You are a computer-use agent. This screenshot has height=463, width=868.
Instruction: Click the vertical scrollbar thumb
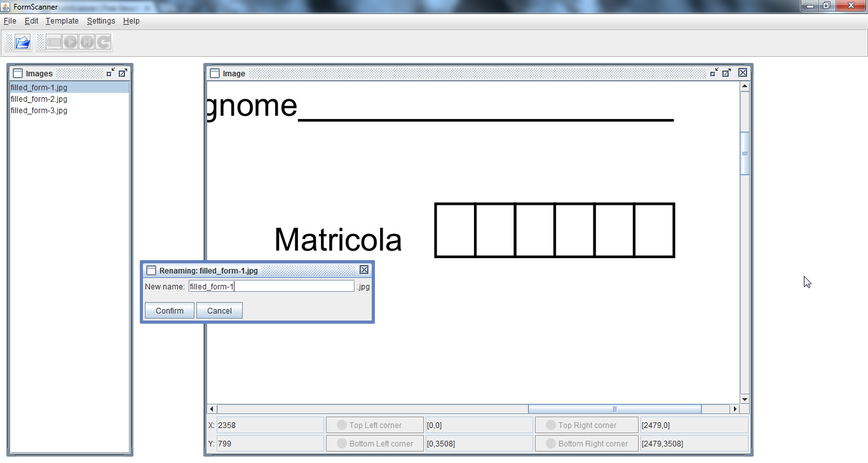pos(745,153)
